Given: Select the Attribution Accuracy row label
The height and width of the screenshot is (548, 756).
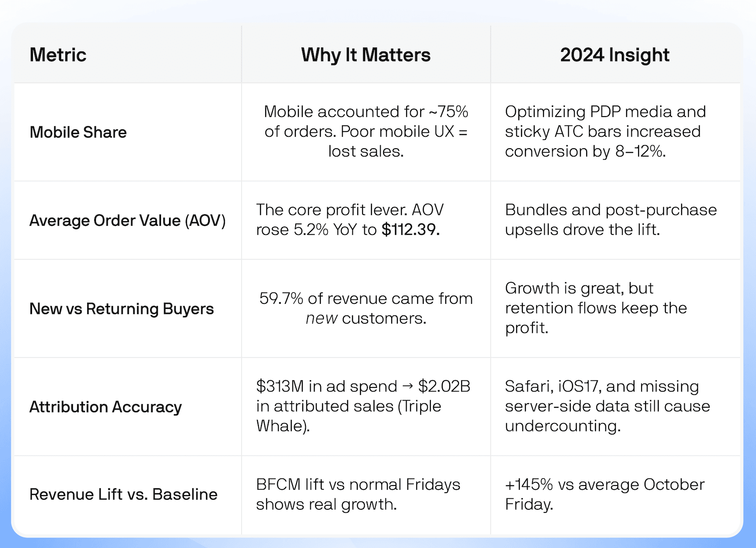Looking at the screenshot, I should pyautogui.click(x=105, y=407).
